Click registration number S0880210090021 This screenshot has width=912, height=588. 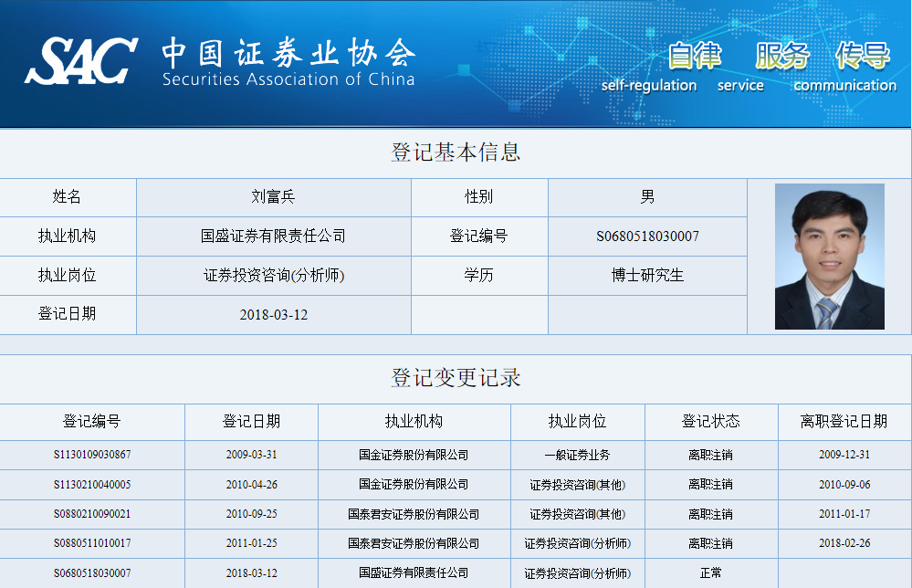click(92, 514)
